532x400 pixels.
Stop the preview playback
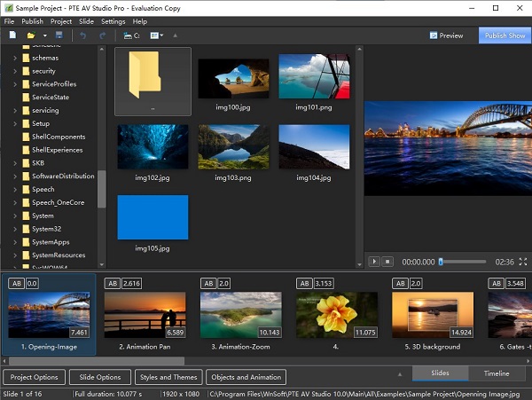[x=387, y=262]
